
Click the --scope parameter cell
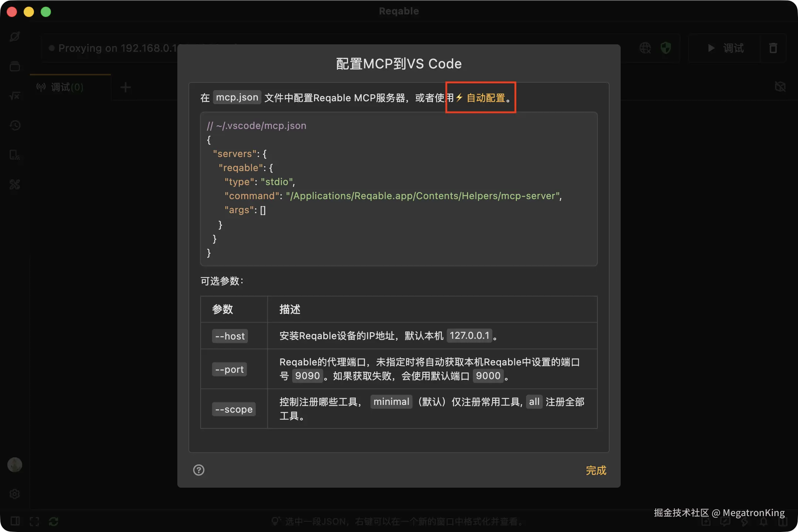pos(234,409)
